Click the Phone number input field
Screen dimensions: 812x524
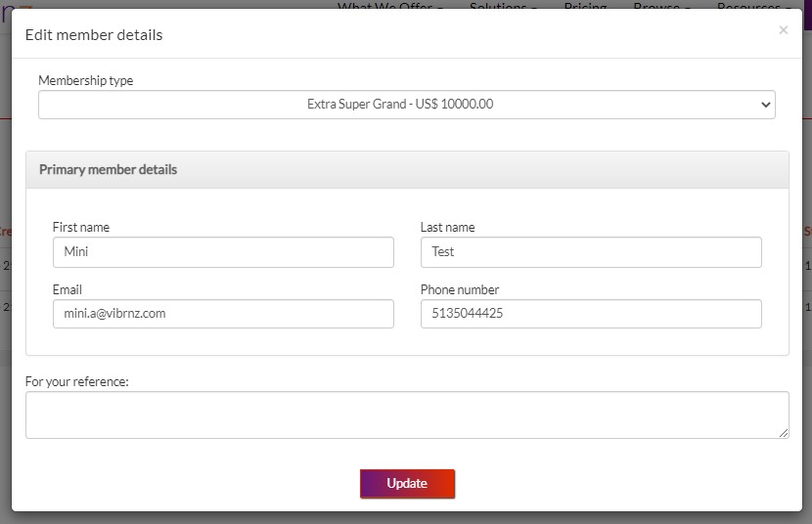point(591,314)
